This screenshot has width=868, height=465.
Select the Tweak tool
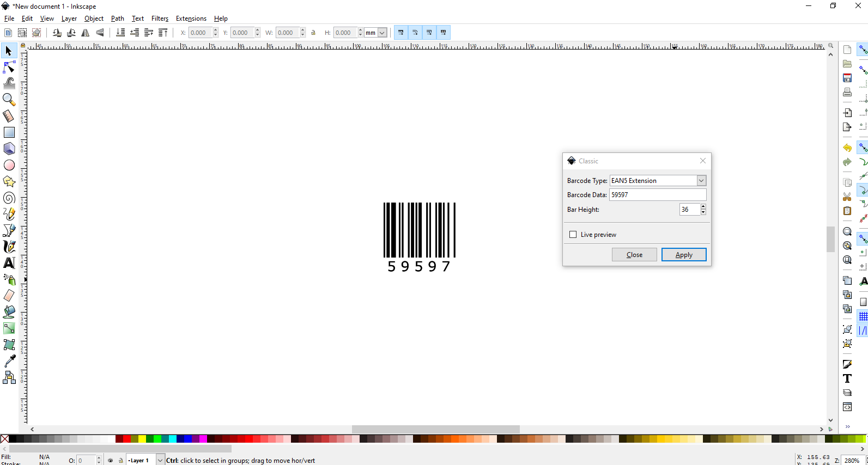pos(9,83)
